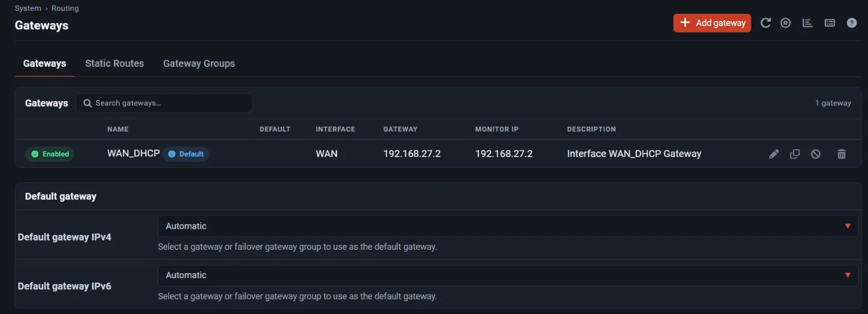The width and height of the screenshot is (868, 314).
Task: Copy the WAN_DHCP gateway with duplicate icon
Action: pyautogui.click(x=795, y=154)
